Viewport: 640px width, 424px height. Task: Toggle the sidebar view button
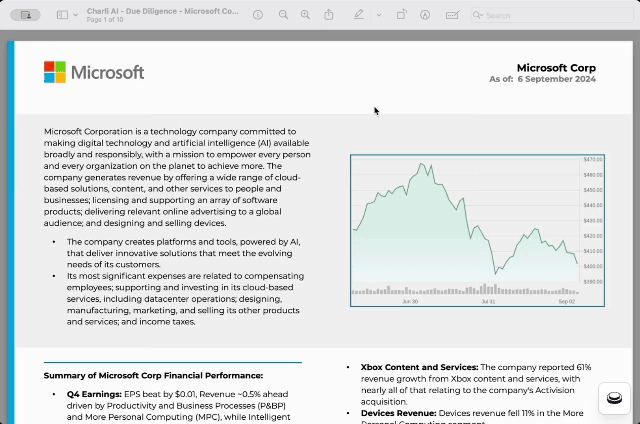[62, 15]
